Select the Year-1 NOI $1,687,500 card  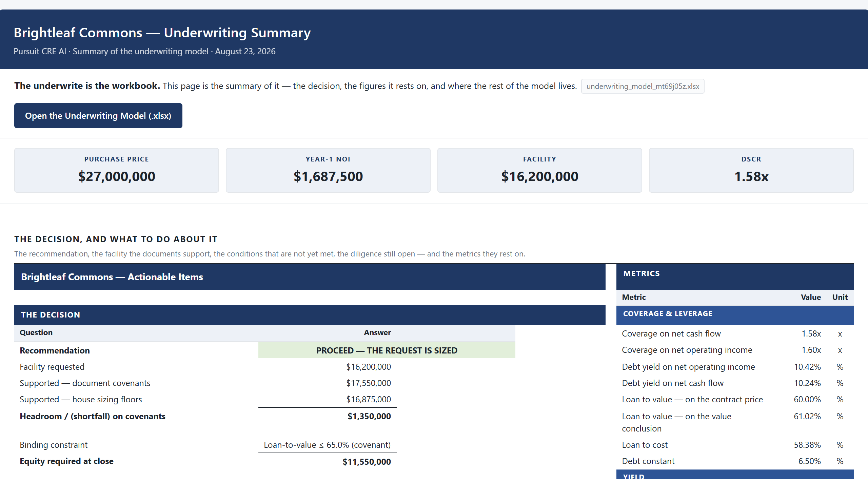pyautogui.click(x=328, y=170)
